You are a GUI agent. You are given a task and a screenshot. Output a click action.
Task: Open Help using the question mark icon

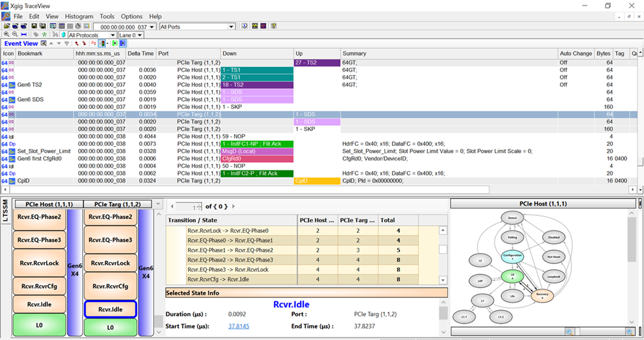pos(274,25)
